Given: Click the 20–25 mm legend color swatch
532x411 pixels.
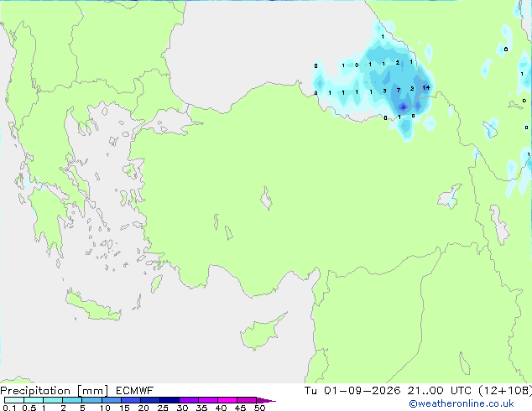Looking at the screenshot, I should pos(149,400).
